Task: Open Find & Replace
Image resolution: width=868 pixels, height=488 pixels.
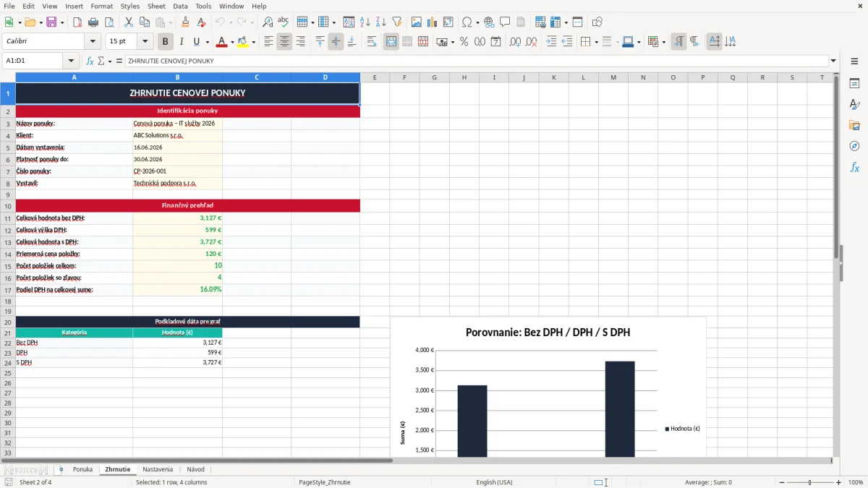Action: [268, 22]
